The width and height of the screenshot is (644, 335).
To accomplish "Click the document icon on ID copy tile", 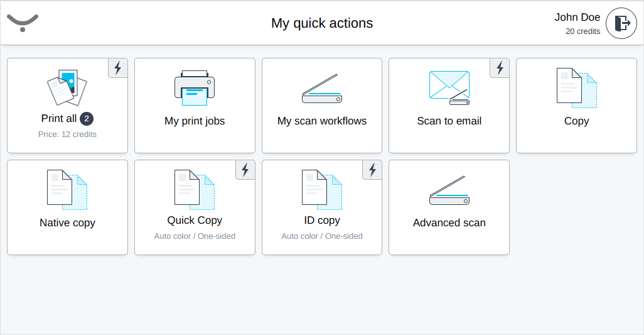I will pos(322,189).
